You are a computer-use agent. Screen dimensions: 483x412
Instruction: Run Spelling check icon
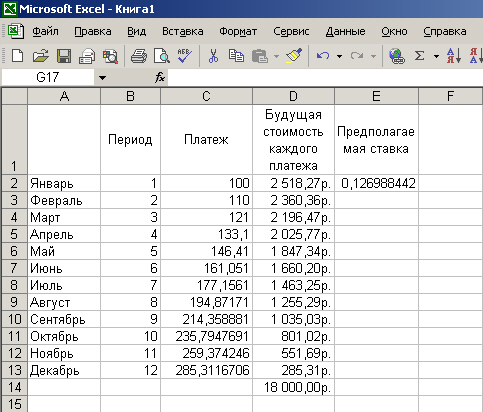(184, 56)
